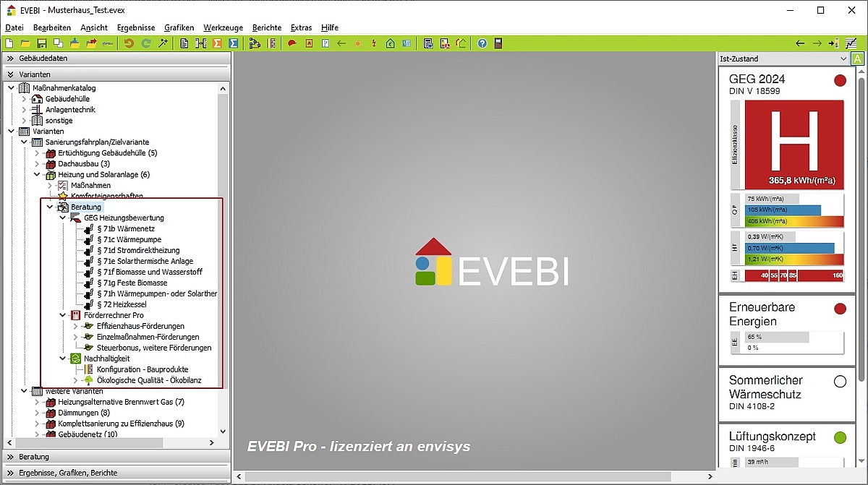Open the Berichte menu

click(x=267, y=27)
